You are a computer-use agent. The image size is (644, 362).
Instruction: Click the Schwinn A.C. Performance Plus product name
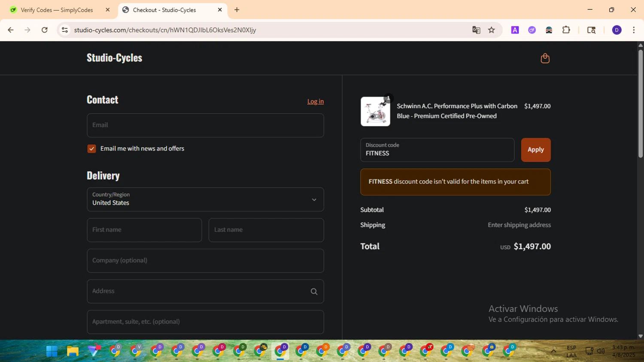point(457,111)
